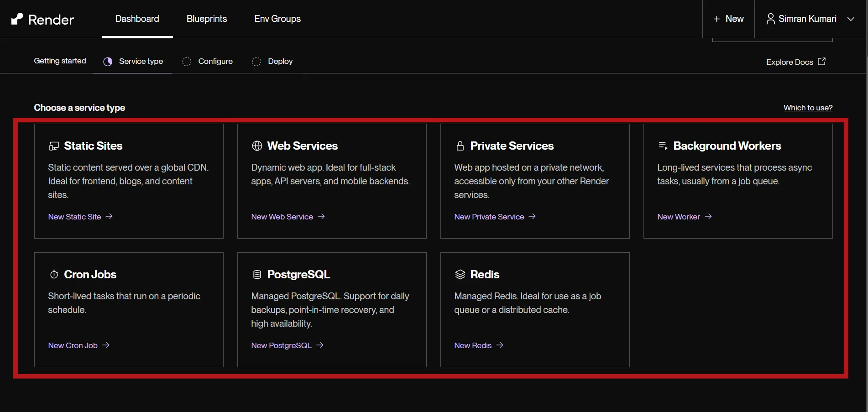Image resolution: width=868 pixels, height=412 pixels.
Task: Click the PostgreSQL database icon
Action: [256, 274]
